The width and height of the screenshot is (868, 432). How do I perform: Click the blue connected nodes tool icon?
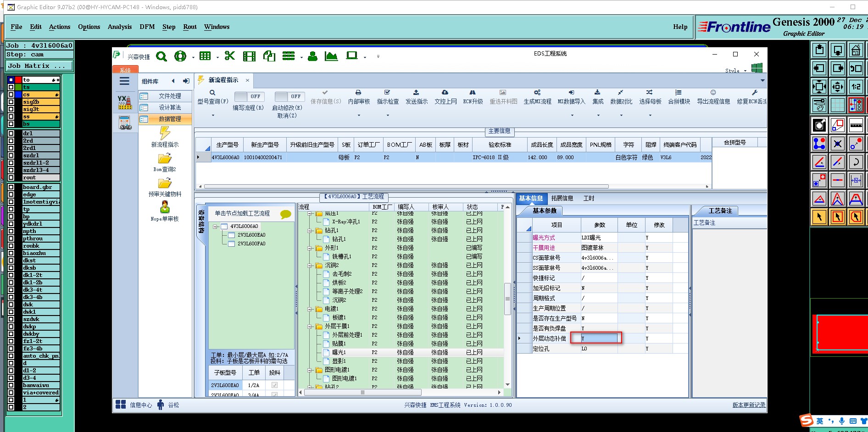(819, 143)
